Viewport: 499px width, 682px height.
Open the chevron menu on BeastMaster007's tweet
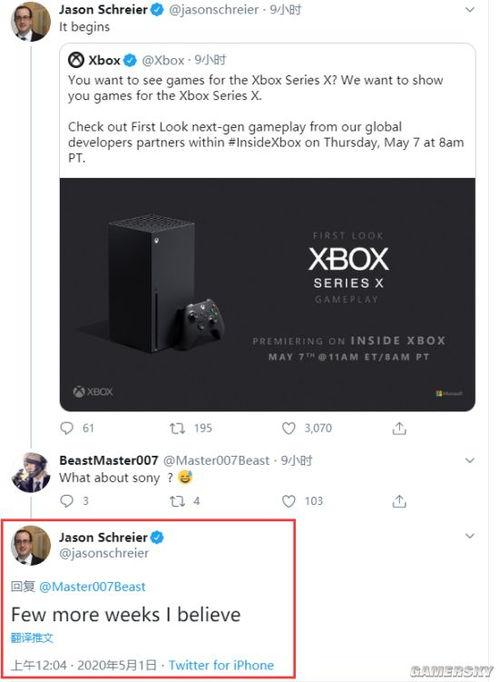(x=470, y=460)
